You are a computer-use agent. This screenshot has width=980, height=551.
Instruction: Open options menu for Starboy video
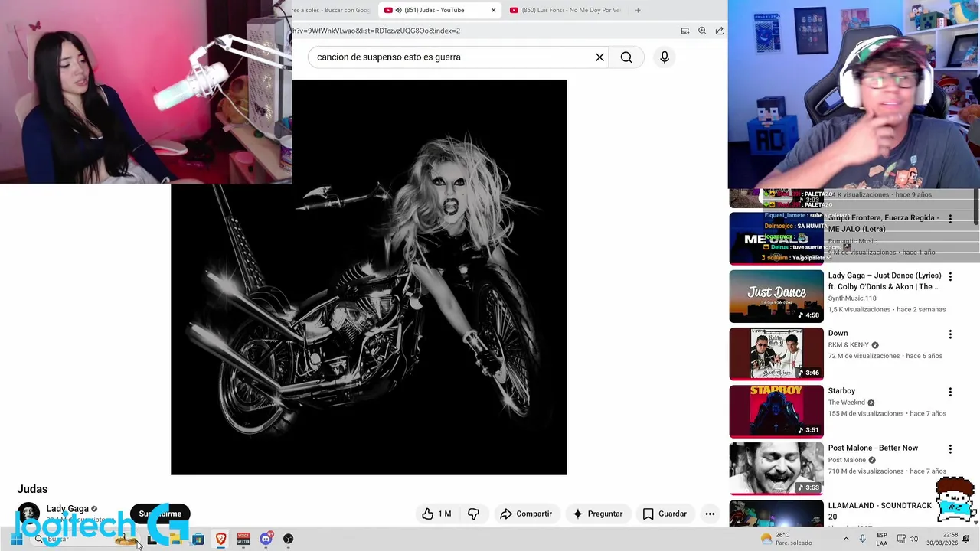pyautogui.click(x=950, y=392)
